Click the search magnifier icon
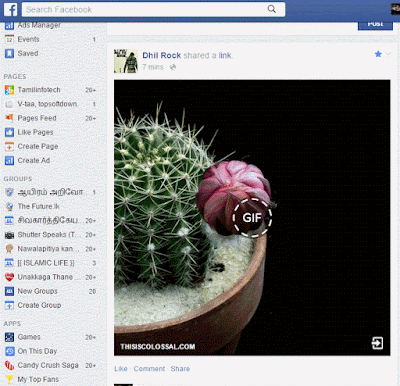The height and width of the screenshot is (386, 400). click(272, 9)
